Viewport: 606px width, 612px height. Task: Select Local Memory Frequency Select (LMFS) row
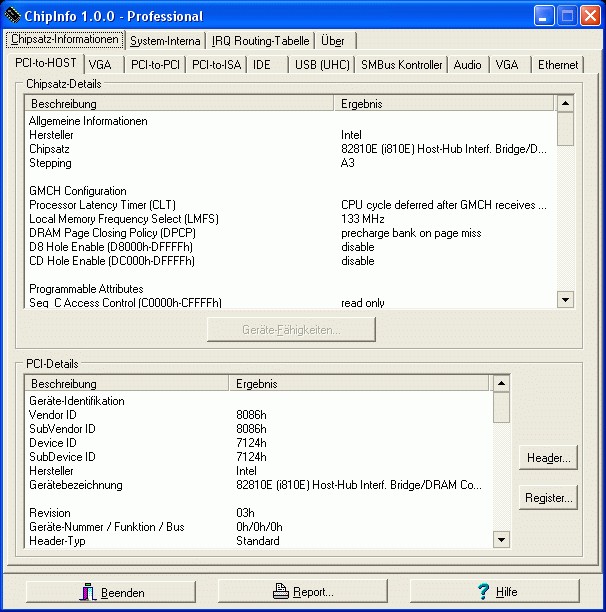(290, 219)
